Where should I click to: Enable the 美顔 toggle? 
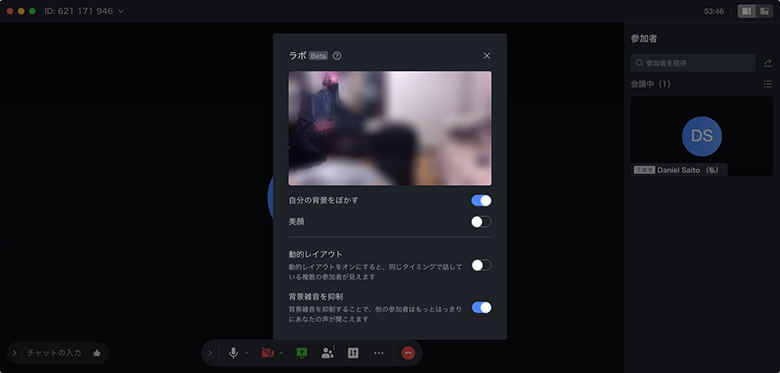(481, 222)
